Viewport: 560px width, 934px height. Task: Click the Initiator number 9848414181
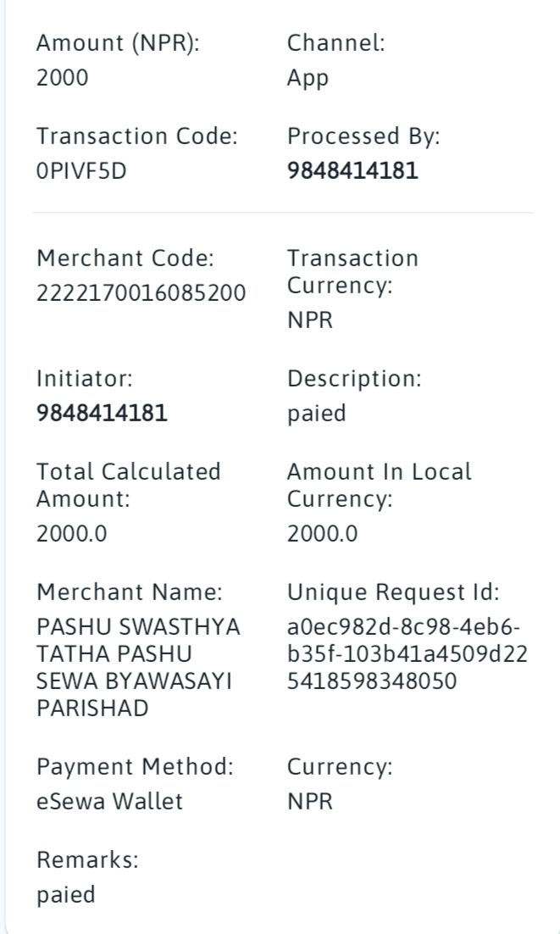coord(102,413)
